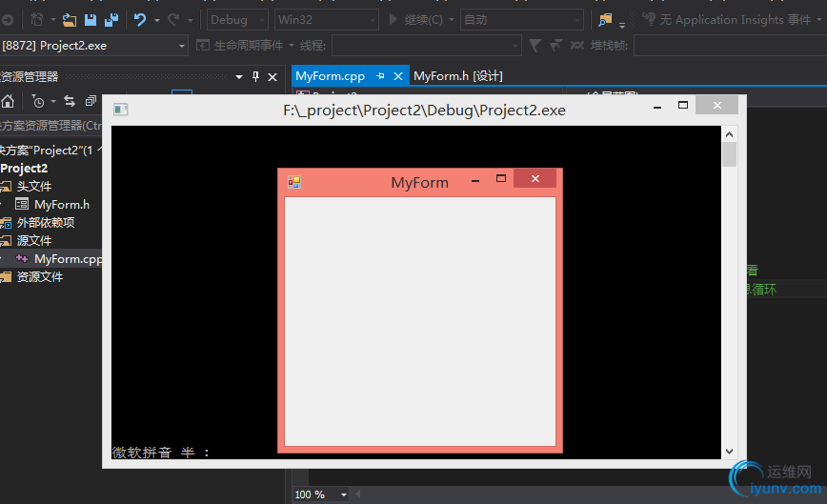
Task: Click the Save All double-floppy icon
Action: (x=111, y=20)
